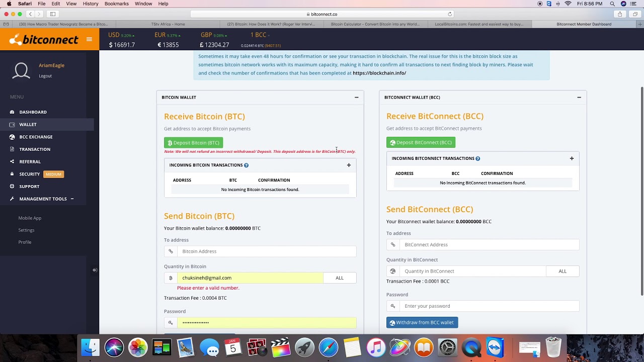Click the bitconnect logo

tap(44, 39)
